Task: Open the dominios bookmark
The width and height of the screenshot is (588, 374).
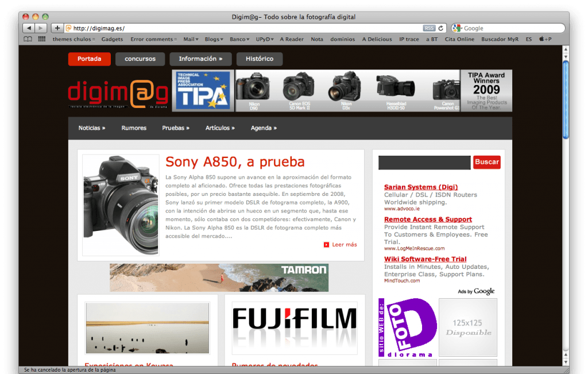Action: click(x=342, y=39)
